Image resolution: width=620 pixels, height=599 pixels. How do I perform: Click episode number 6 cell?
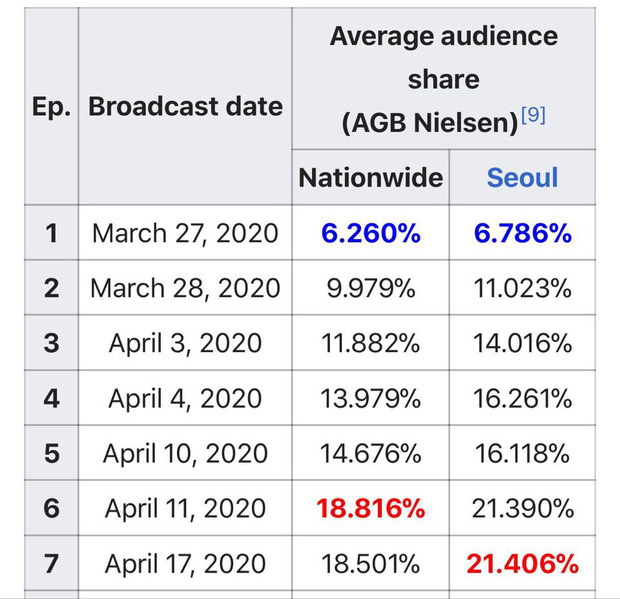pos(51,508)
